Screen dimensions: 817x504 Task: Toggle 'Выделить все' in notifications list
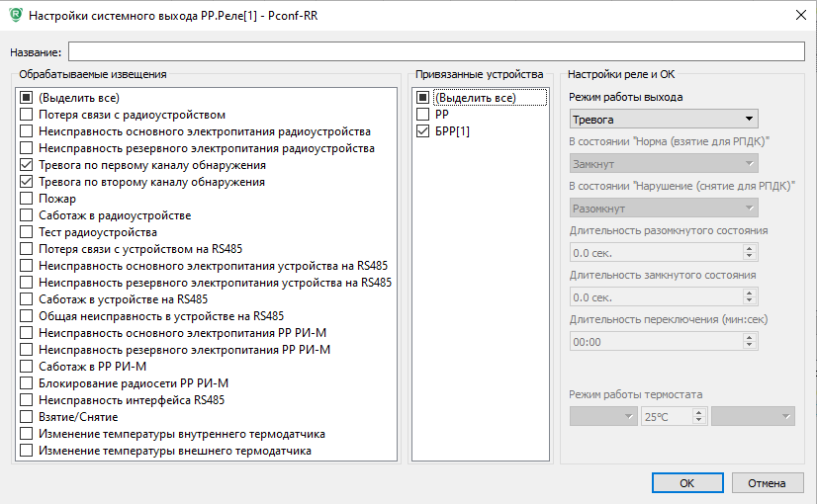tap(26, 98)
